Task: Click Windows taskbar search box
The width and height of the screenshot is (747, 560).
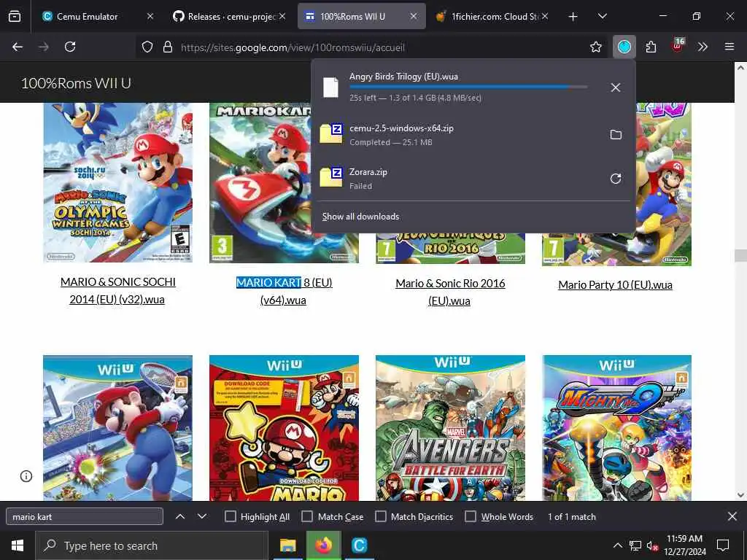Action: (x=152, y=545)
